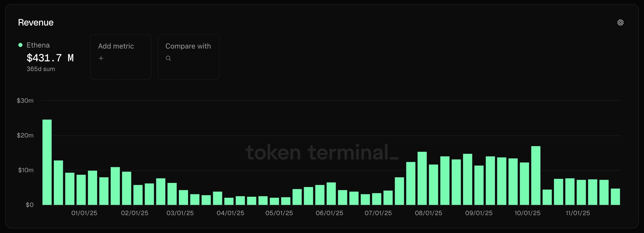Viewport: 644px width, 233px height.
Task: Click the 01/01/25 axis date label
Action: 84,213
